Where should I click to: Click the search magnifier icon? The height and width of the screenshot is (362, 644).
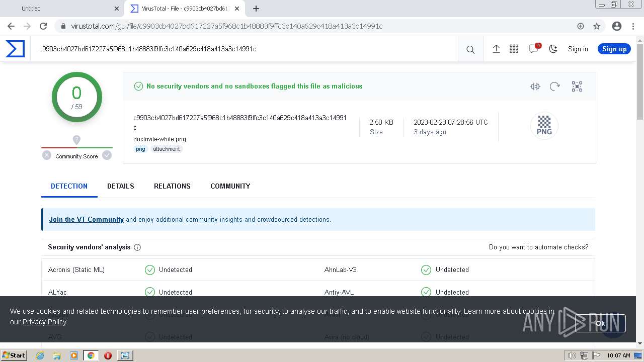point(470,49)
